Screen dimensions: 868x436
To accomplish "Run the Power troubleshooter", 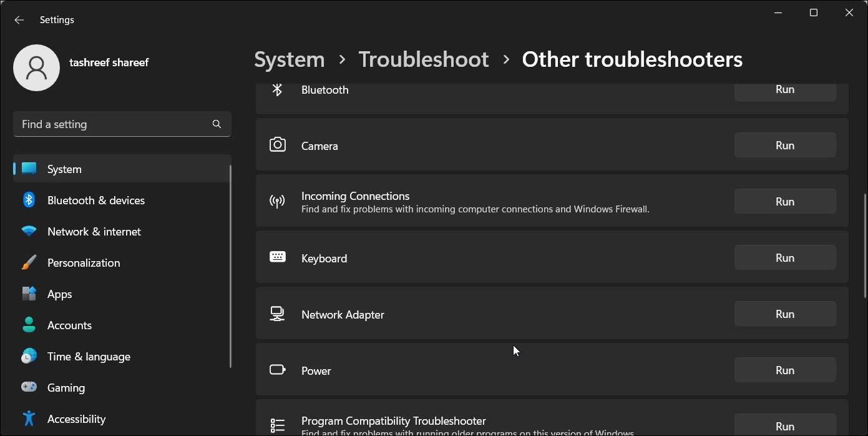I will 784,369.
